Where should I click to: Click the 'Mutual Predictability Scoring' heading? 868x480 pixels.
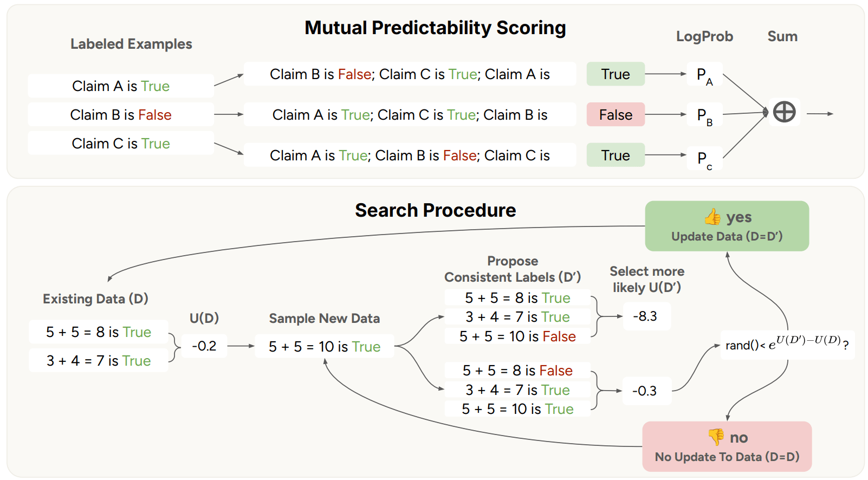point(435,28)
